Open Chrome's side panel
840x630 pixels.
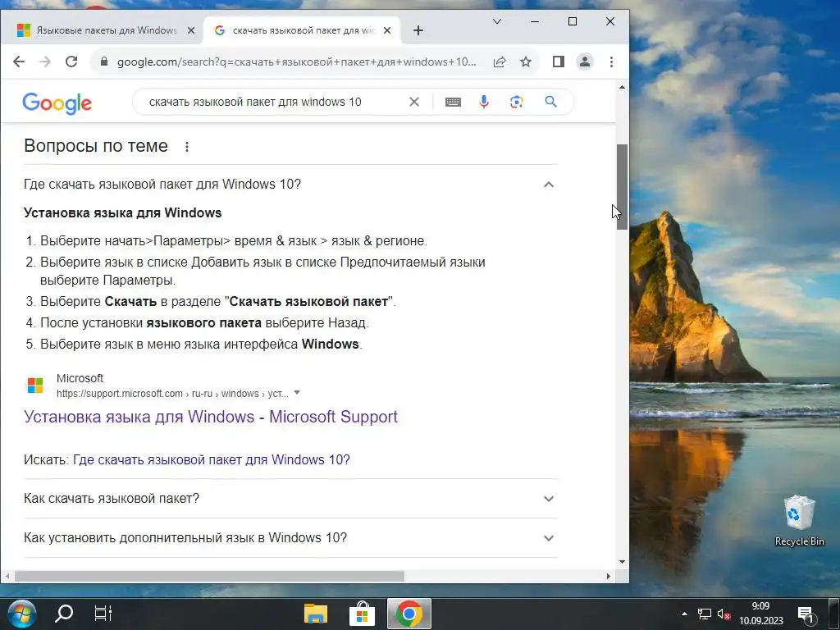(558, 62)
